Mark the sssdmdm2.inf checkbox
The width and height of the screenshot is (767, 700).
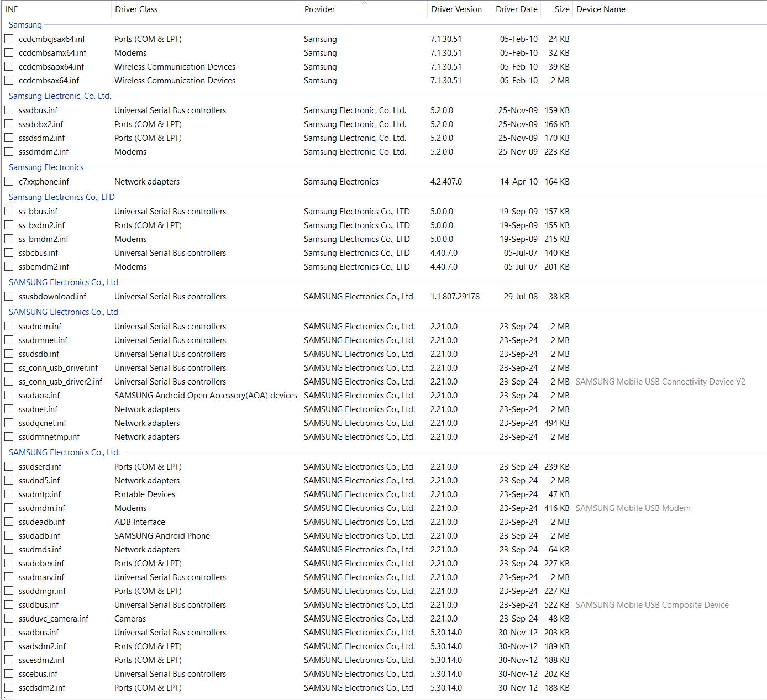point(9,151)
